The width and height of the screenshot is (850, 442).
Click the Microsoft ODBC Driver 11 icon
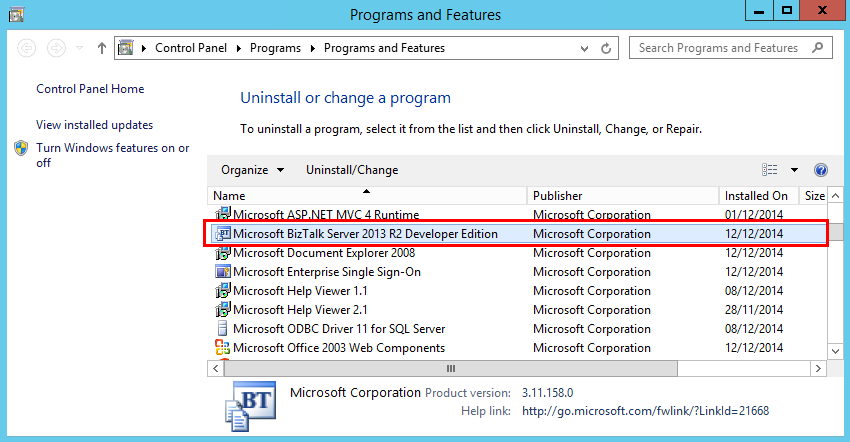point(223,329)
